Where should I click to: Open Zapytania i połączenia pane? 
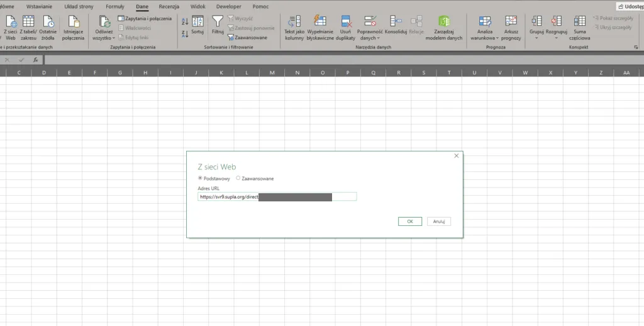click(145, 18)
